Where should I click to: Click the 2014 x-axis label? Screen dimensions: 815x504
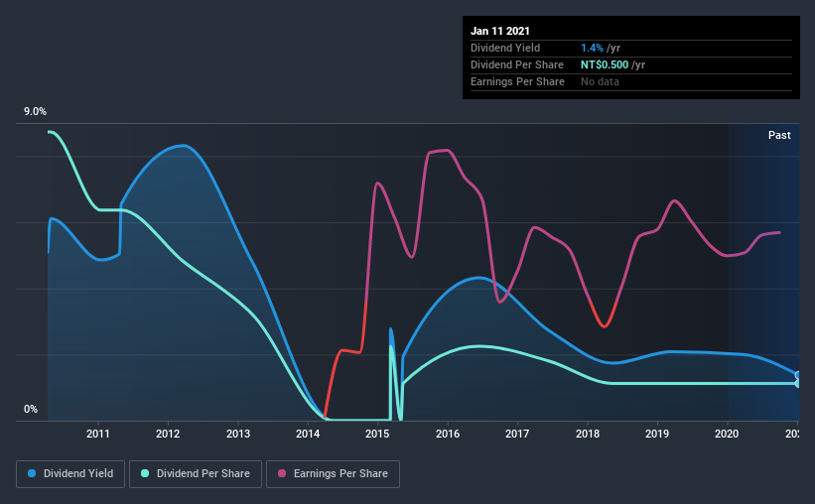(308, 434)
